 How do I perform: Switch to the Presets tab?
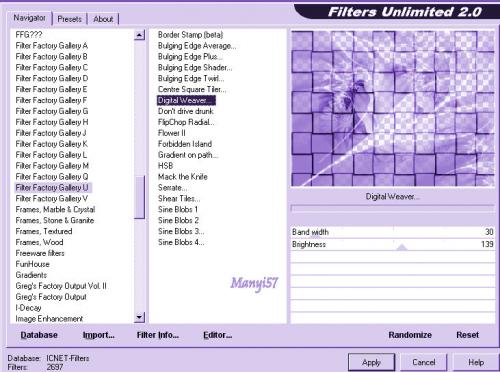click(70, 19)
